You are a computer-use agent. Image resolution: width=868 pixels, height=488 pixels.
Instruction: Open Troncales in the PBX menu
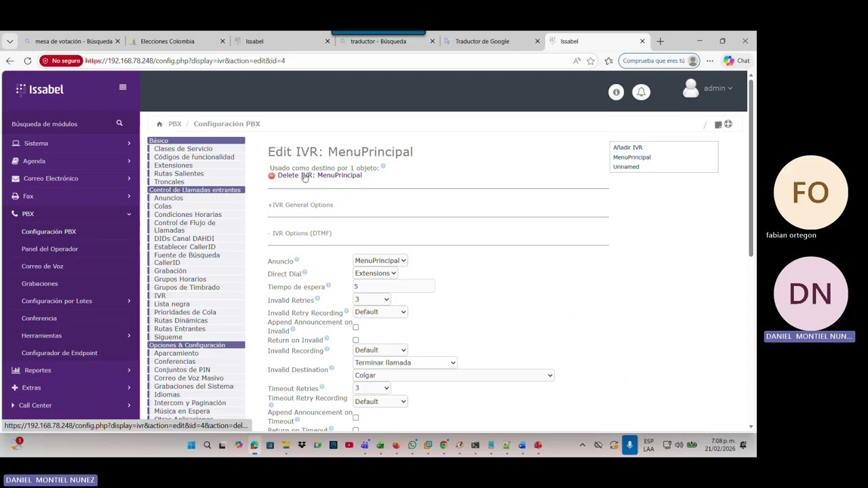tap(169, 182)
